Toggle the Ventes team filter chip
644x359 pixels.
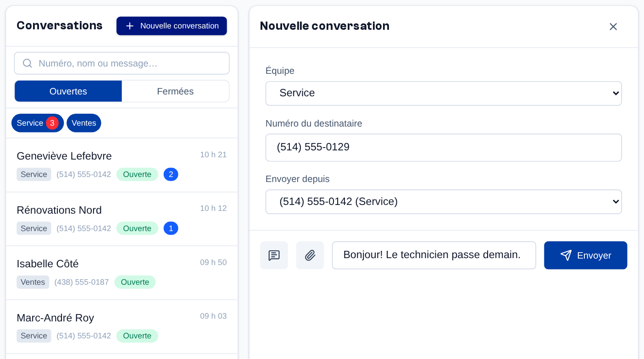point(84,123)
